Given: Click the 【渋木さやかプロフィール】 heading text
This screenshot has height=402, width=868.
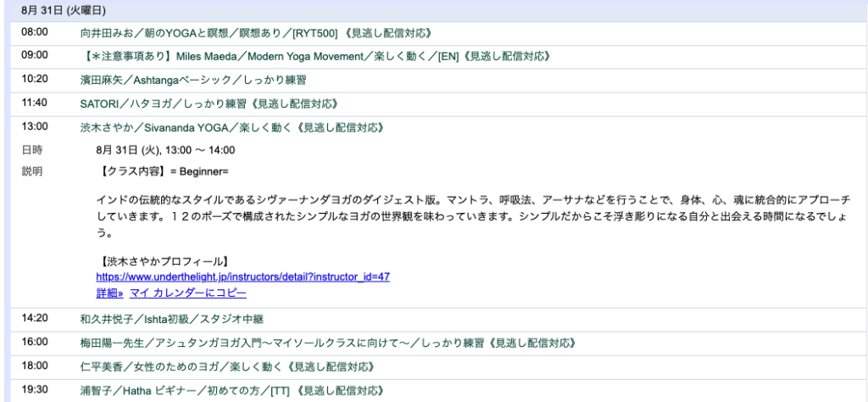Looking at the screenshot, I should 165,261.
